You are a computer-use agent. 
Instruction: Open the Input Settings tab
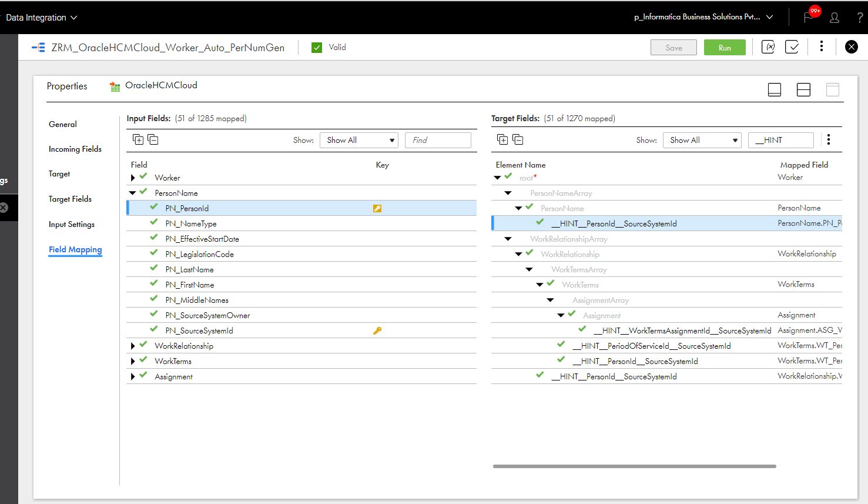72,224
